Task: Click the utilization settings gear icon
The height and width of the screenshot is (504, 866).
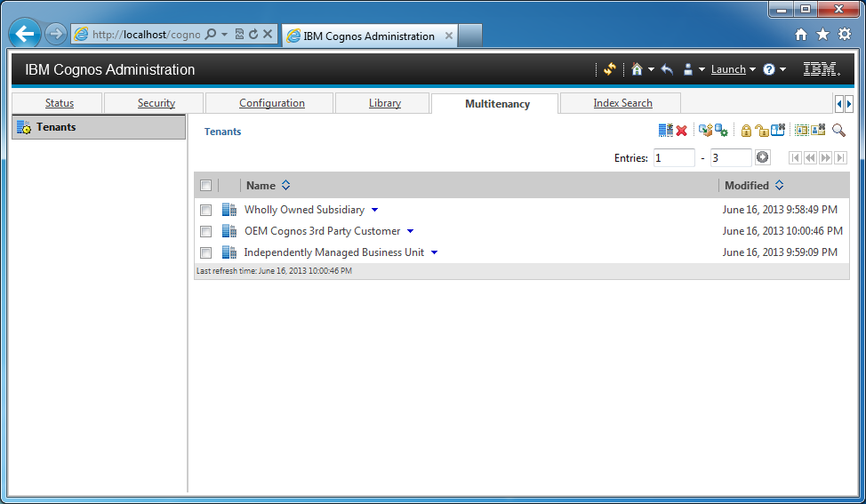Action: 721,131
